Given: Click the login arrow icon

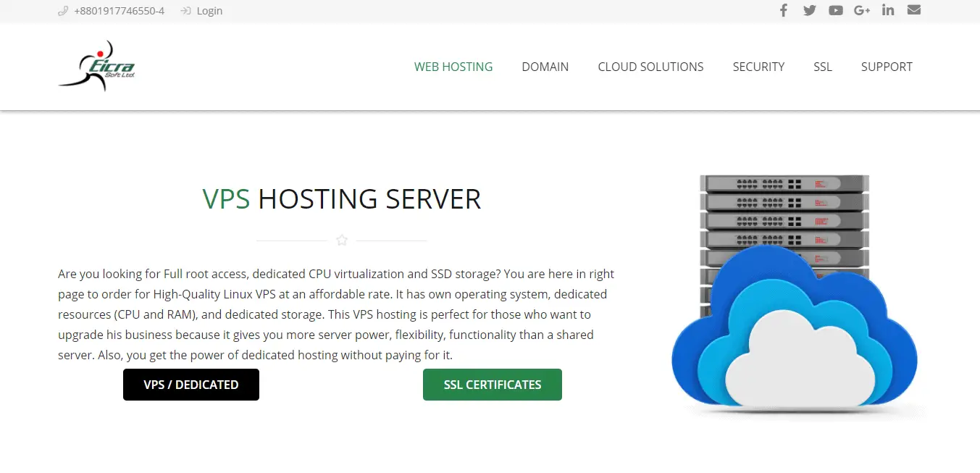Looking at the screenshot, I should [185, 11].
